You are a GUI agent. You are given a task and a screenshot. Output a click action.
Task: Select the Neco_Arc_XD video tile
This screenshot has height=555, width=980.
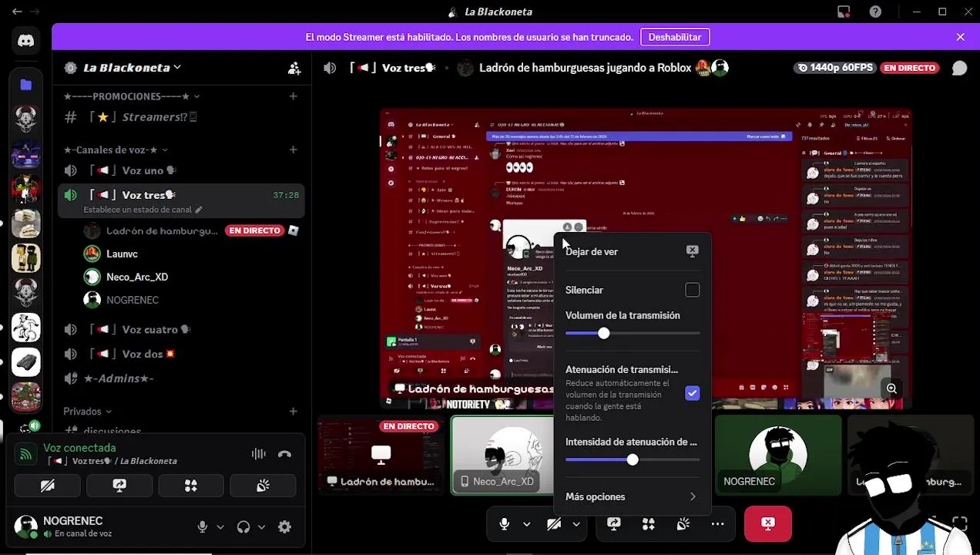(502, 455)
